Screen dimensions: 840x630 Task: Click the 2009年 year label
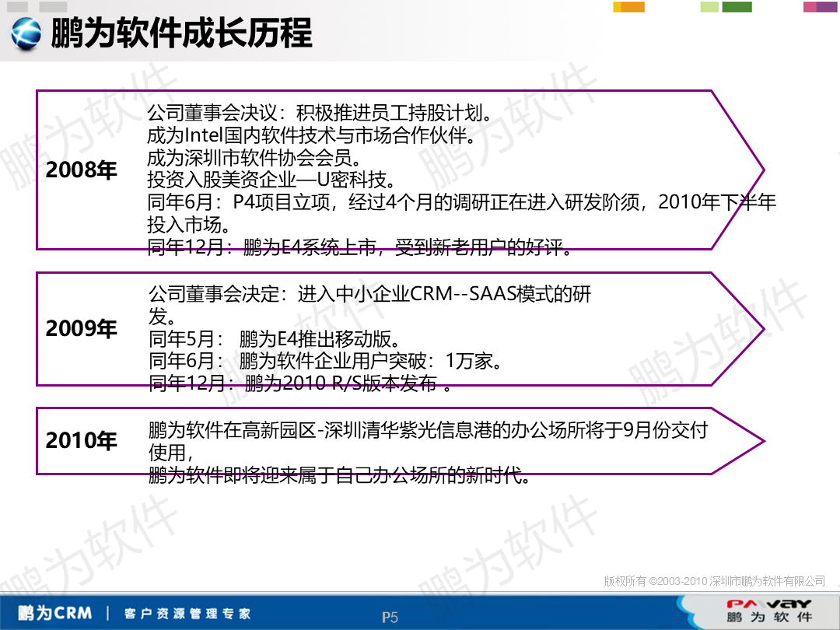[82, 328]
